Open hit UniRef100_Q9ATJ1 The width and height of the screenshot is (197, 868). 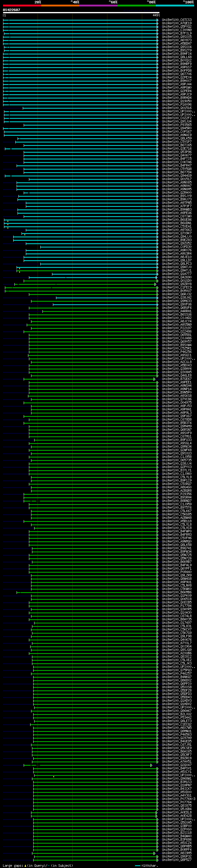(176, 271)
